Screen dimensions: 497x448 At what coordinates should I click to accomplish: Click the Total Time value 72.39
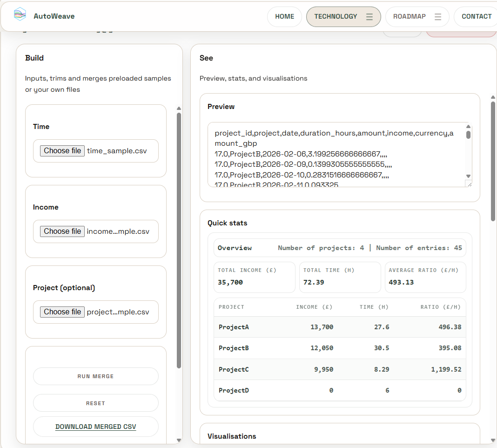pos(314,282)
